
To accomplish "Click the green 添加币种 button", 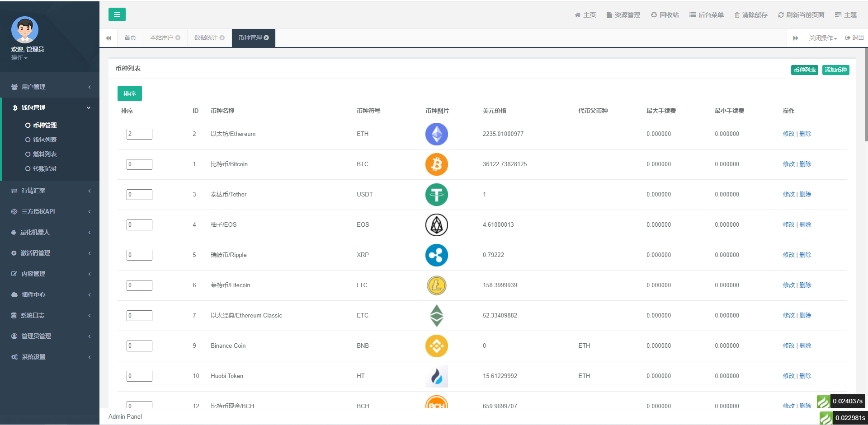I will (x=835, y=70).
